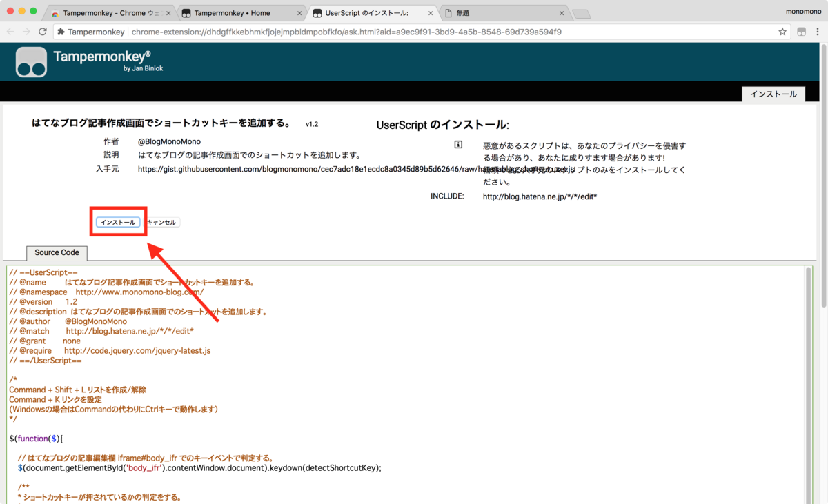Switch to Tampermonkey Home tab
Image resolution: width=828 pixels, height=504 pixels.
pyautogui.click(x=241, y=13)
